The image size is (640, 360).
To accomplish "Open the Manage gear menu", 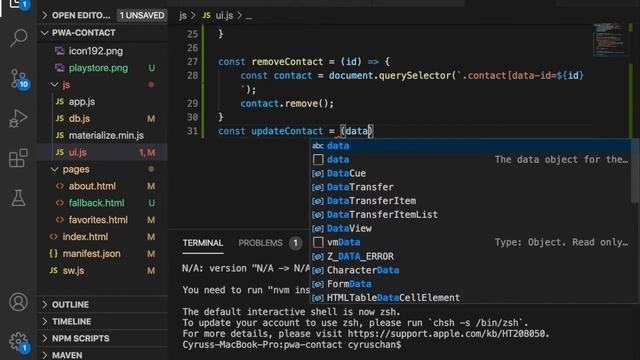I will [18, 342].
